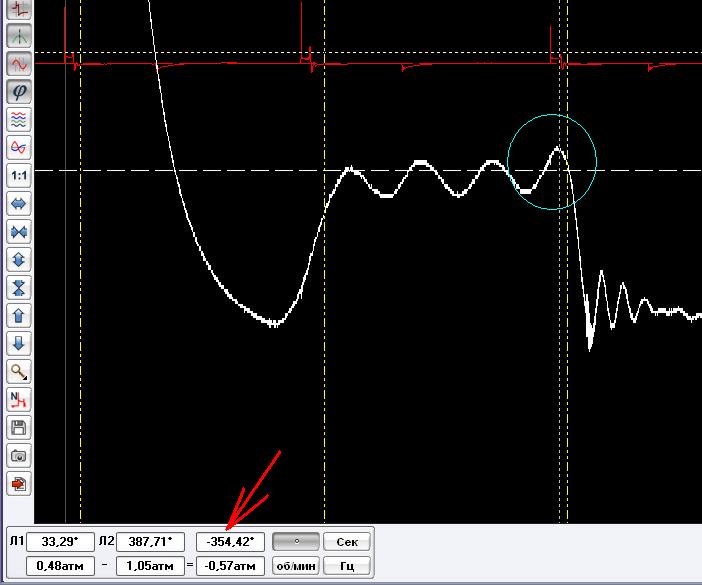Switch units to об/мин
Screen dimensions: 702x585
(296, 566)
